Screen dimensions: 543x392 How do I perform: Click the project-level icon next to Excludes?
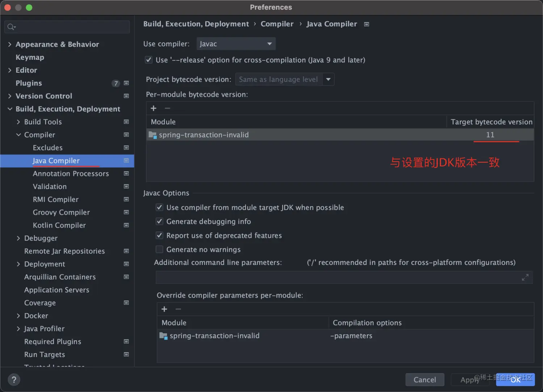(x=126, y=148)
